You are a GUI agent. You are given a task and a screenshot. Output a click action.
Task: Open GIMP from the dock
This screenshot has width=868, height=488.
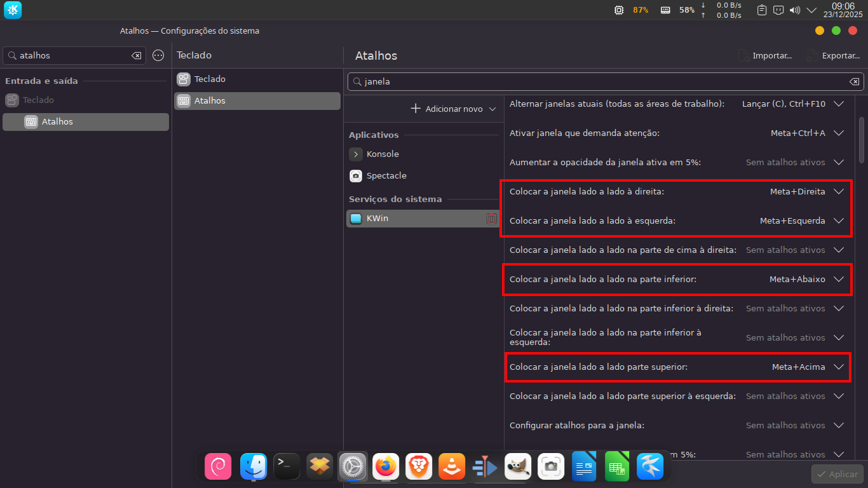[x=518, y=467]
